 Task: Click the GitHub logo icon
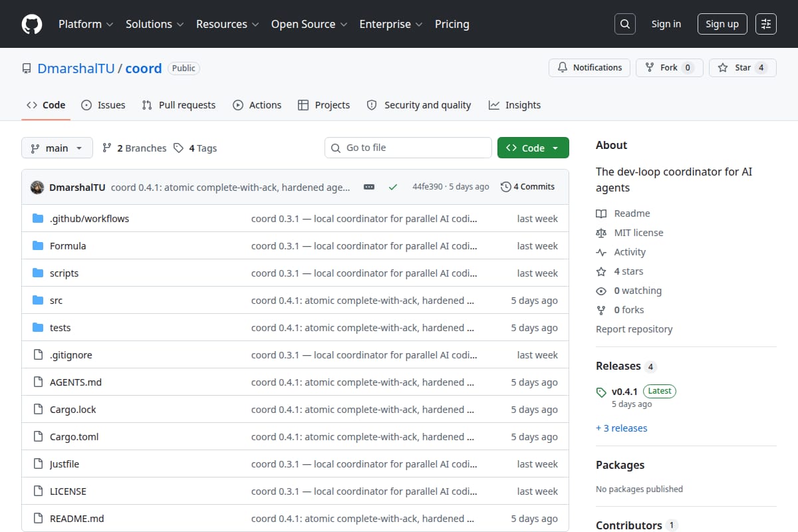coord(32,24)
